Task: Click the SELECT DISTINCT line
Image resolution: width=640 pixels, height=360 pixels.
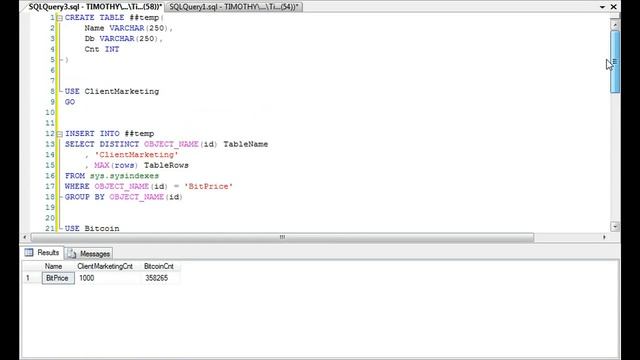Action: pos(167,144)
